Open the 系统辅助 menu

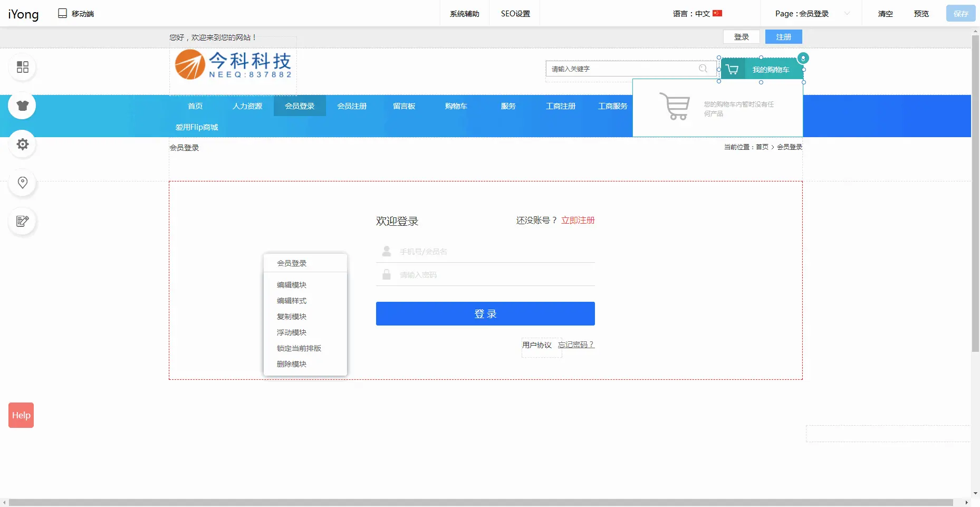(x=464, y=14)
